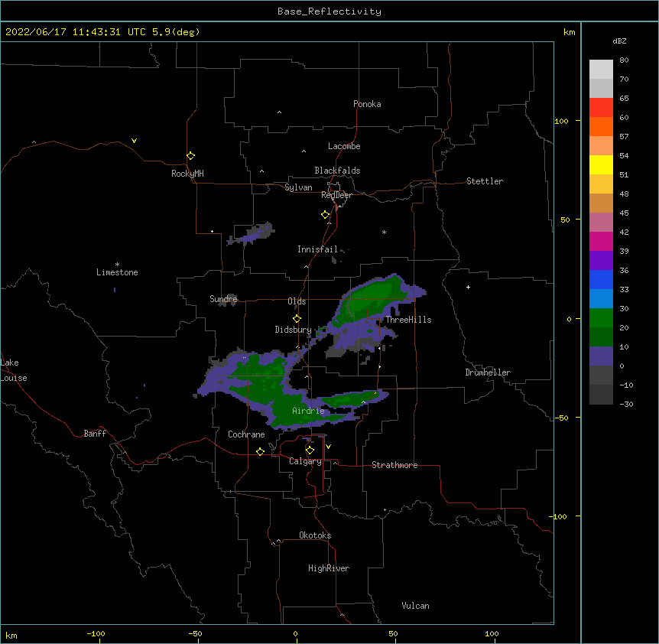Click the Limestone map label

[117, 272]
